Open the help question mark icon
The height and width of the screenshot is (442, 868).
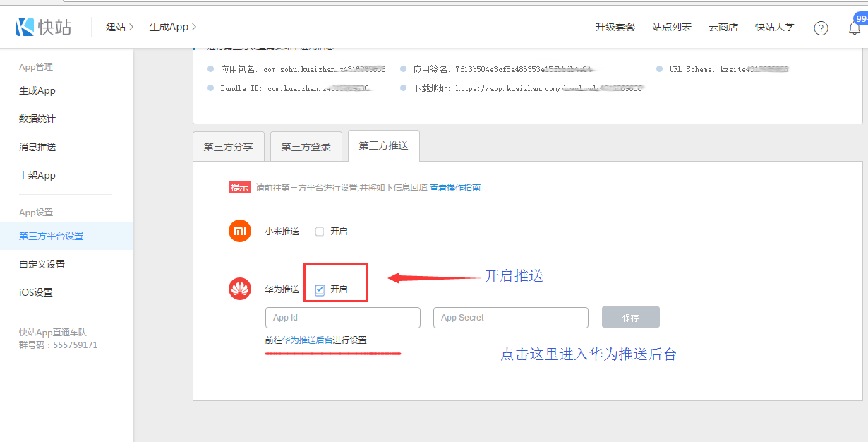coord(821,28)
